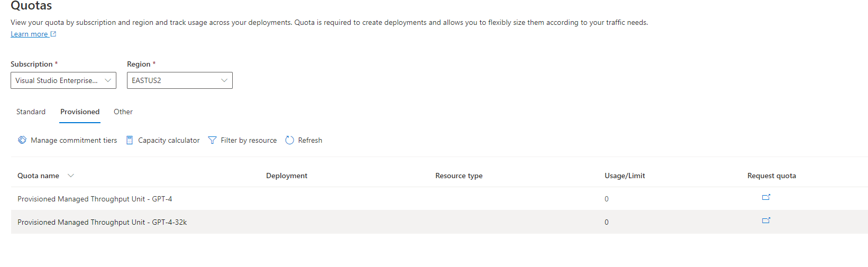Select the GPT-4-32k quota row
The width and height of the screenshot is (868, 267).
[x=439, y=222]
